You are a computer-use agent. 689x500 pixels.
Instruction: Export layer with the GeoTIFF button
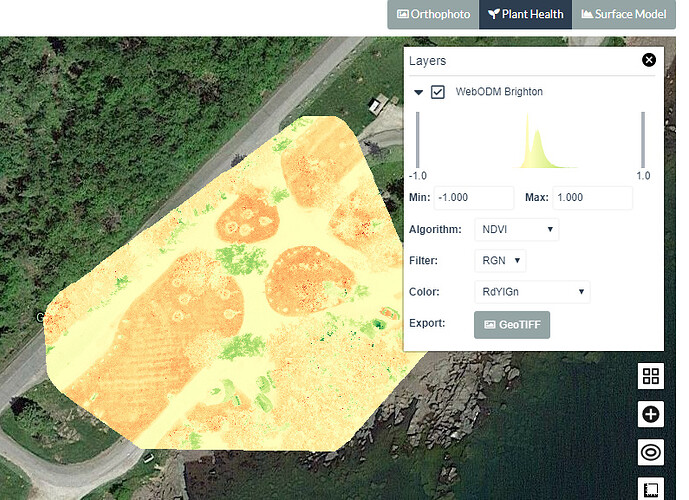pos(511,325)
